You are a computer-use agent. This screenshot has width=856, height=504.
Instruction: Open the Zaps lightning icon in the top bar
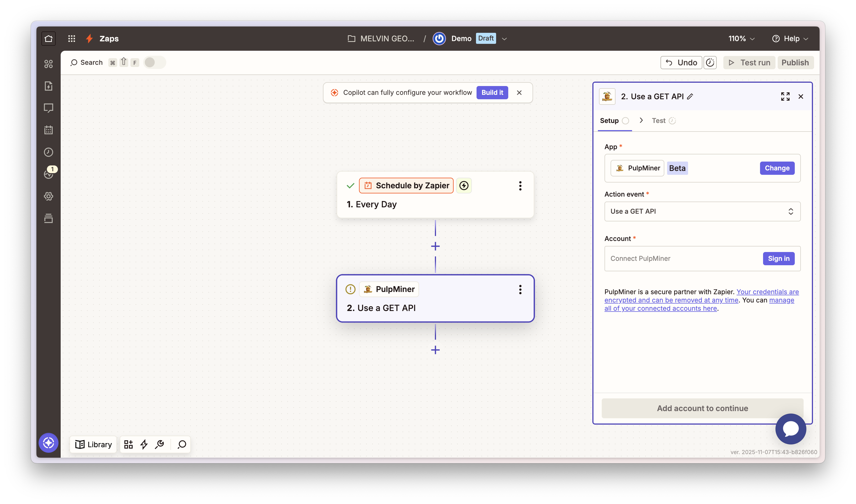[89, 38]
